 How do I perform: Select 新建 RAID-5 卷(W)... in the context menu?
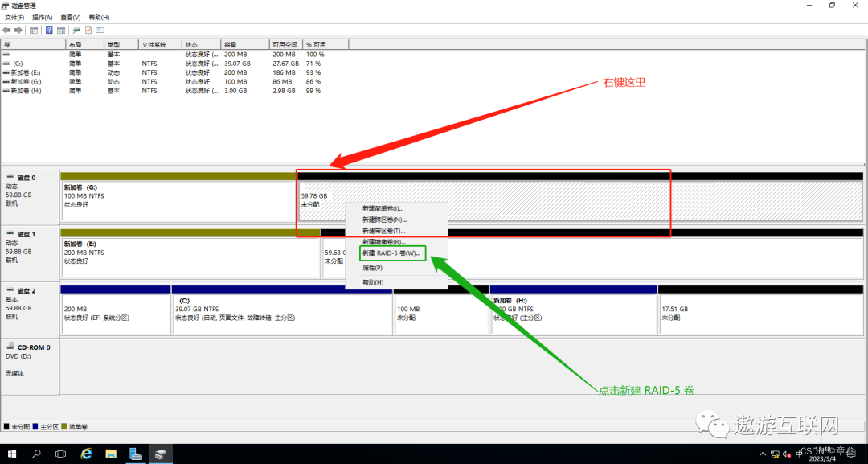[x=396, y=253]
